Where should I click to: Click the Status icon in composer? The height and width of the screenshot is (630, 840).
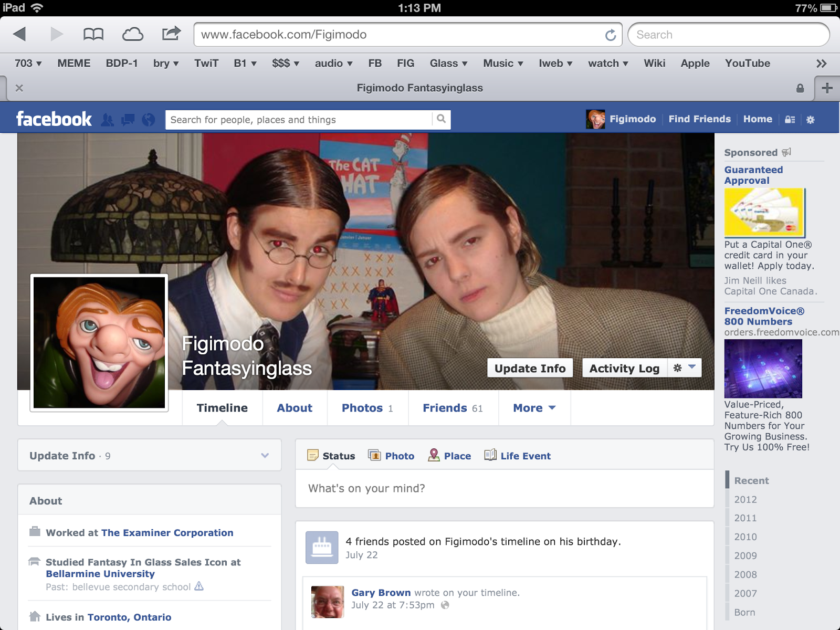pos(313,455)
